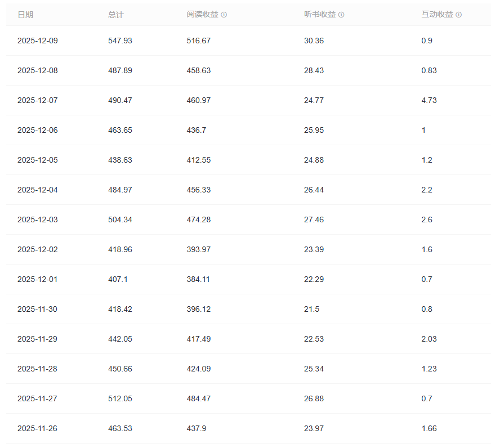Select the 2025-12-09 date row
491x448 pixels.
tap(38, 41)
